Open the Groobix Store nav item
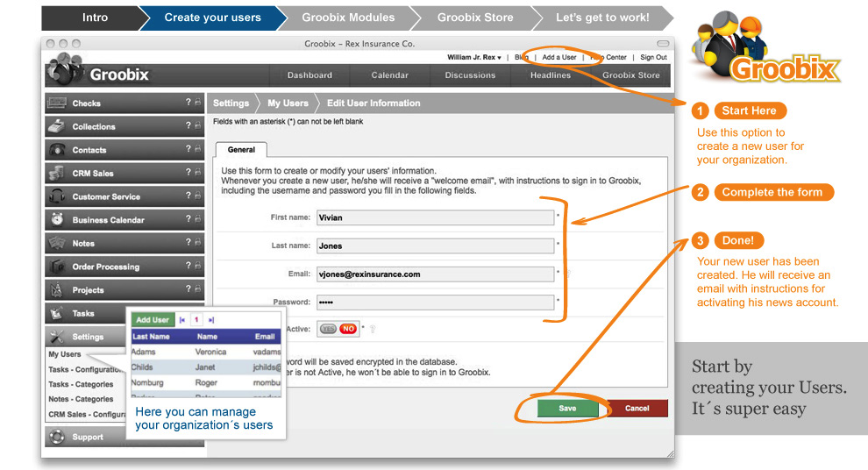Screen dimensions: 868x470 (x=631, y=75)
